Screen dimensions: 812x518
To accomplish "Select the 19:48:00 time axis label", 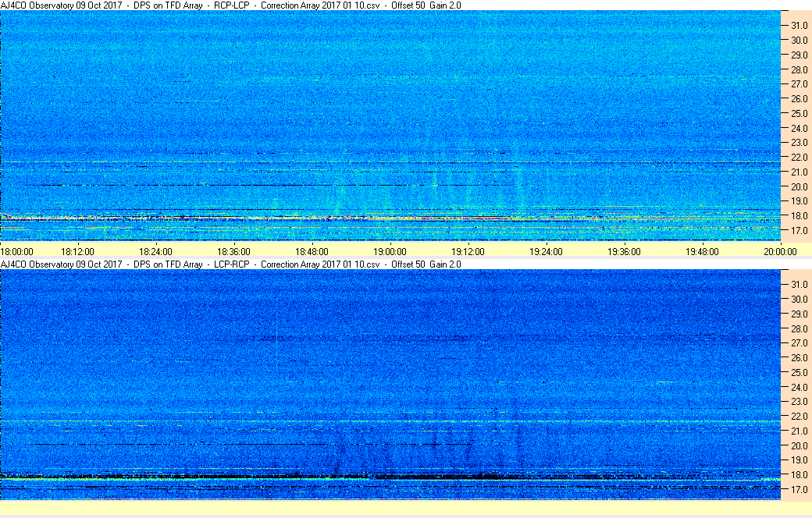I will (702, 252).
